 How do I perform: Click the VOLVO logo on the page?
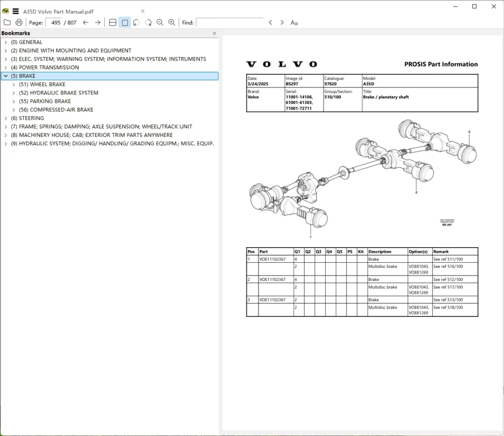[x=282, y=64]
